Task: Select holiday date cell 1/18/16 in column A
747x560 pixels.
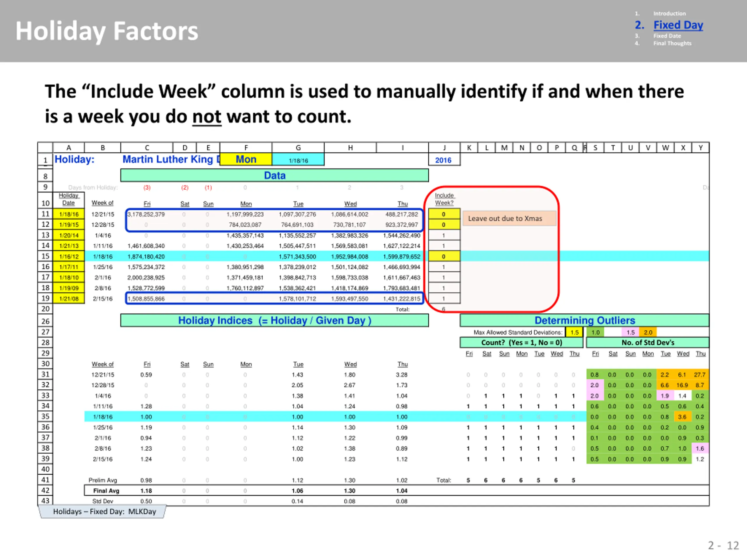Action: point(69,214)
